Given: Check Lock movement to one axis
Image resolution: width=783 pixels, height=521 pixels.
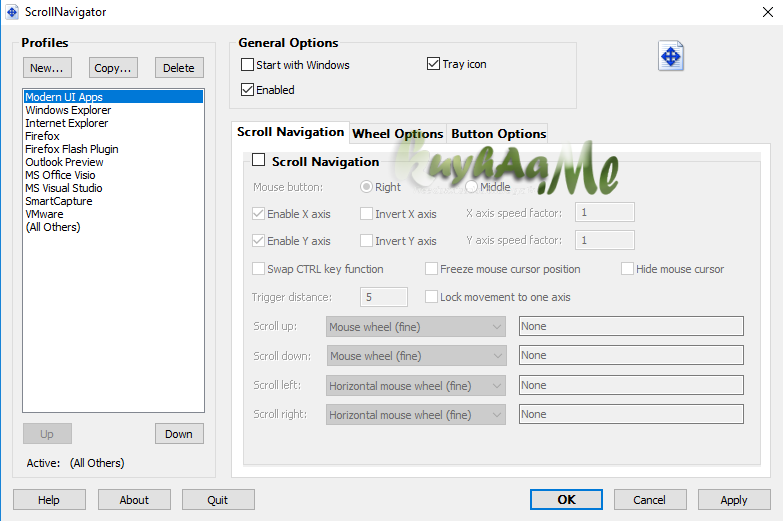Looking at the screenshot, I should (431, 297).
